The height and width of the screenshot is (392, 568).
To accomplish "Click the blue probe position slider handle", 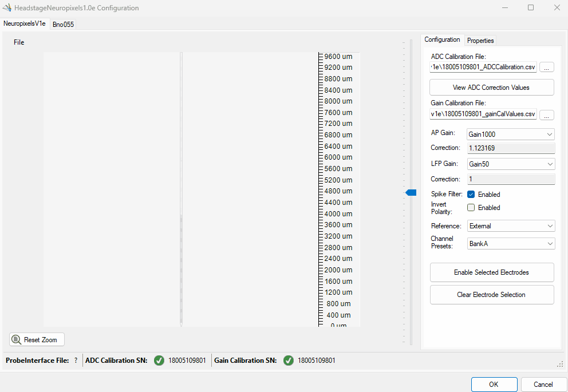I will pos(411,193).
